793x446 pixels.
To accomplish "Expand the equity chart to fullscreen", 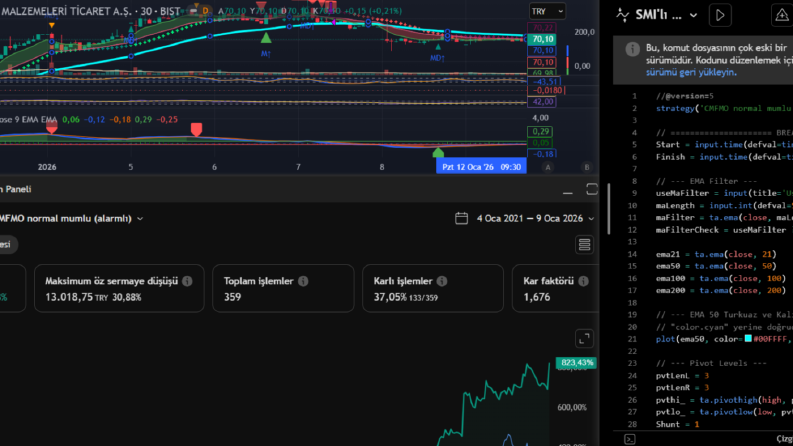I will click(584, 339).
